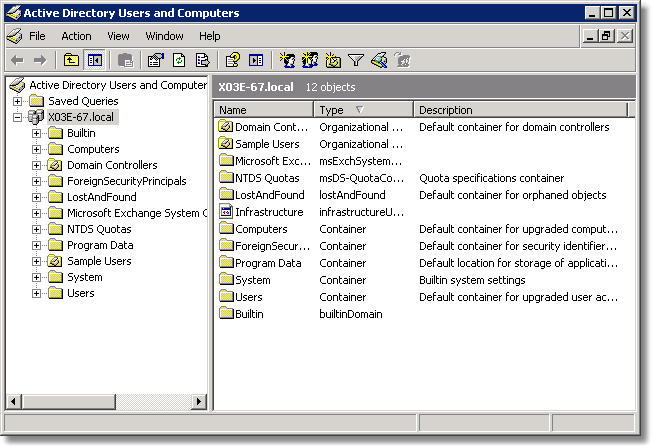Viewport: 653px width, 448px height.
Task: Expand the Program Data tree node
Action: 37,245
